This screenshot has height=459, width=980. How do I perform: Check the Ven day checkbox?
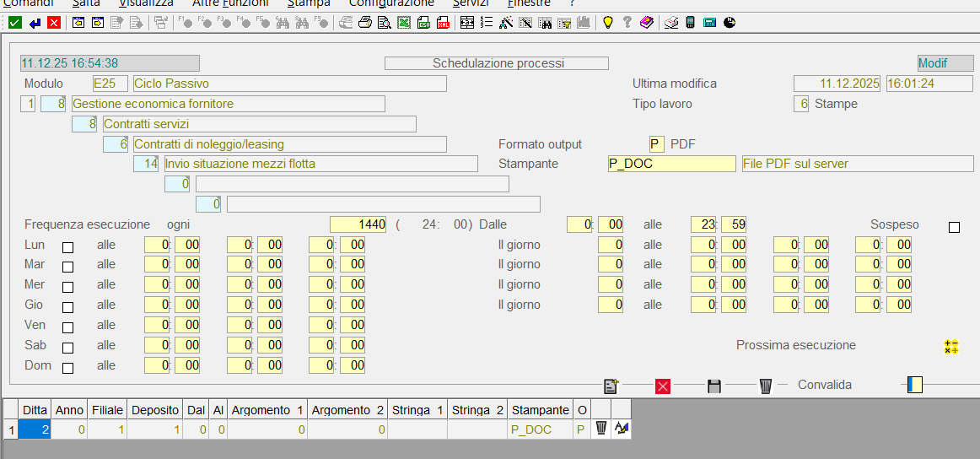(x=68, y=328)
